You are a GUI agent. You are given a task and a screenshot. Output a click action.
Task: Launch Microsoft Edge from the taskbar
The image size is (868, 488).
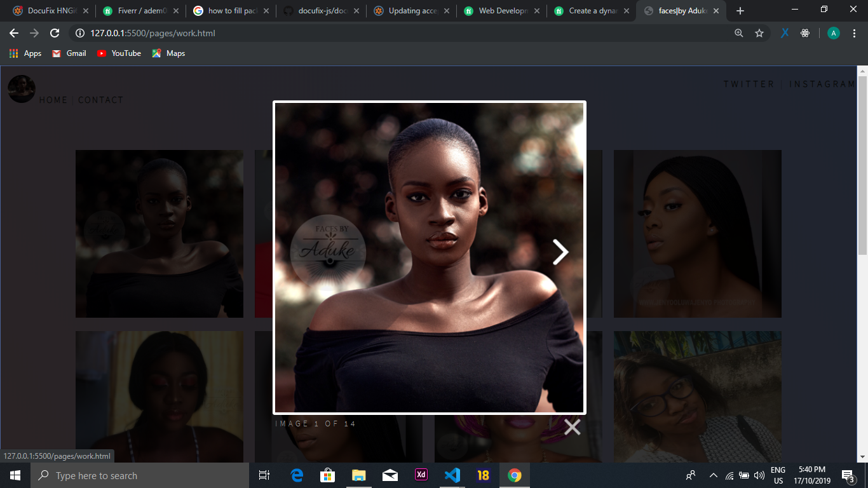point(296,475)
